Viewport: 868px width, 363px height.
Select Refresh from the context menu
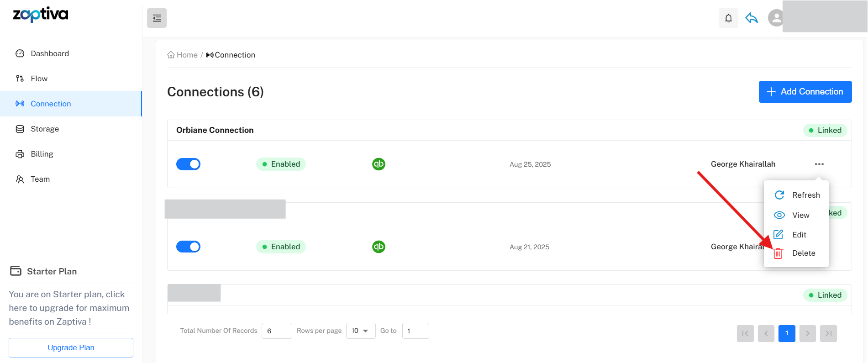(x=805, y=195)
